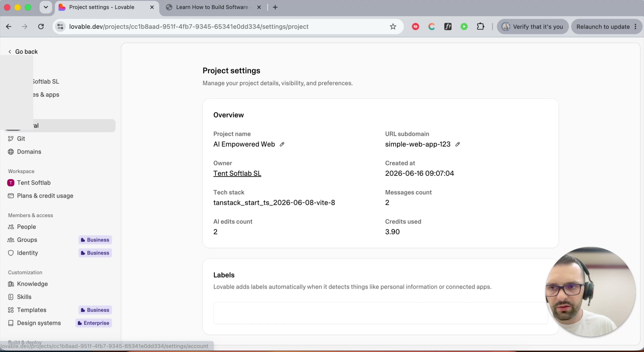644x352 pixels.
Task: Click the People icon in sidebar
Action: [11, 227]
